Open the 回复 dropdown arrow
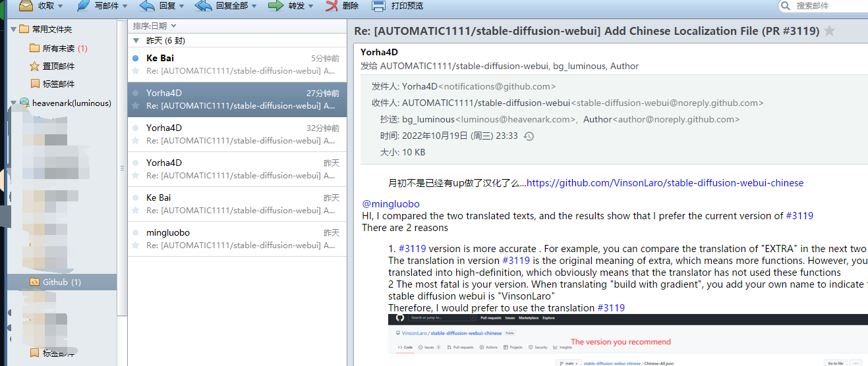The image size is (868, 366). coord(182,6)
